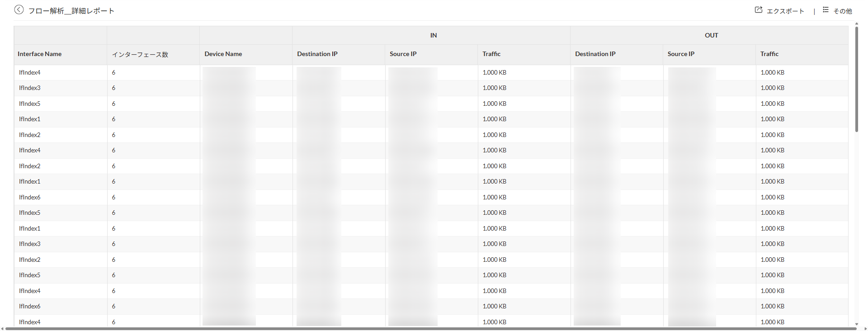868x331 pixels.
Task: Click the horizontal scrollbar left arrow
Action: coord(3,329)
